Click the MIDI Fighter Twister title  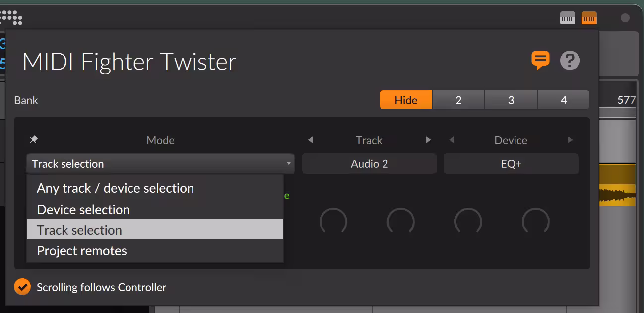(129, 62)
